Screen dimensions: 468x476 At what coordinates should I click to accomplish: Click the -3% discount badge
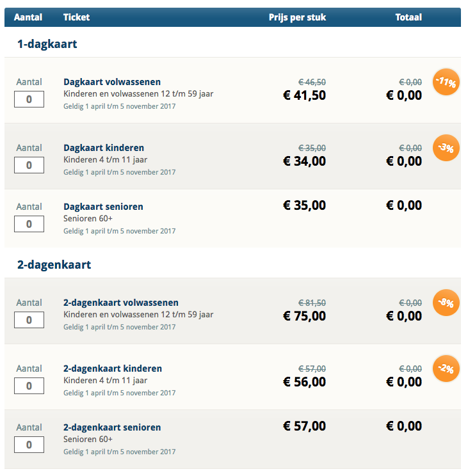[446, 148]
